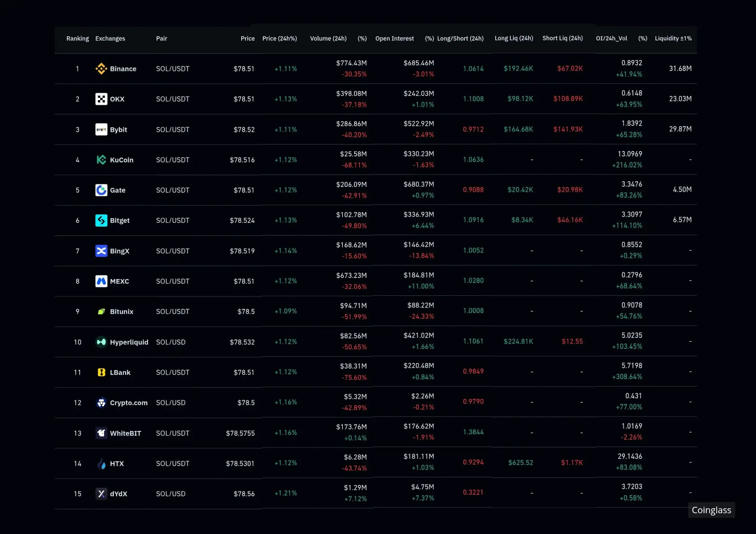Sort by Short Liq (24h) header
The height and width of the screenshot is (534, 756).
(562, 38)
